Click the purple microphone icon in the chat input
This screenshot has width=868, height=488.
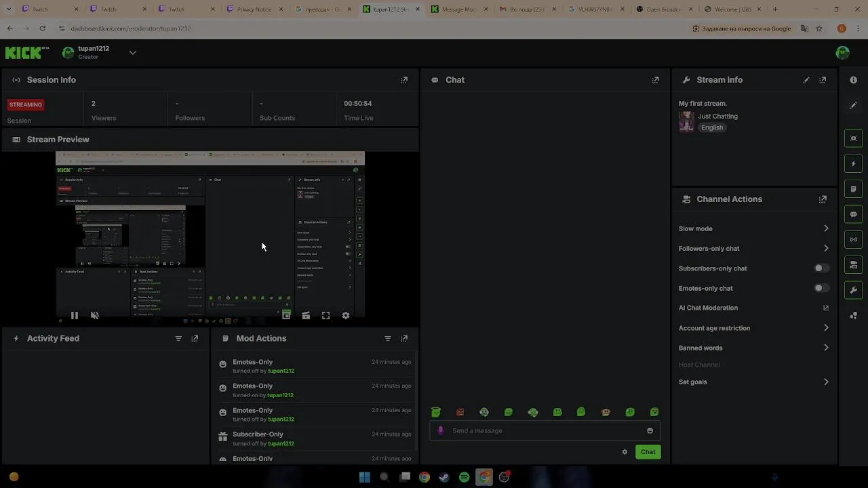pos(441,430)
